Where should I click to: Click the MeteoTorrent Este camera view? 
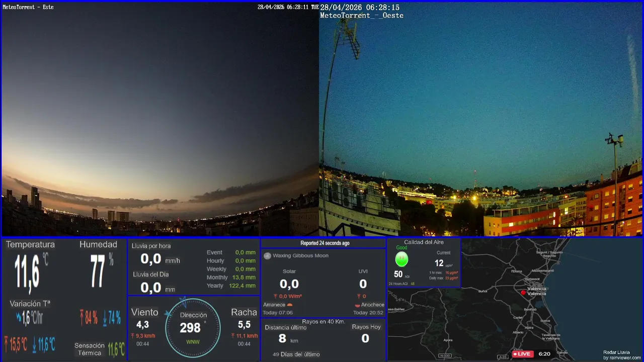coord(160,119)
